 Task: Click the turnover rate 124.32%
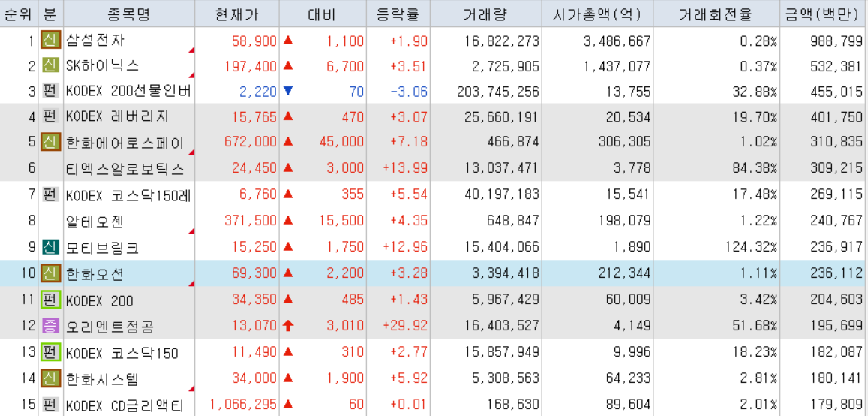(x=750, y=246)
